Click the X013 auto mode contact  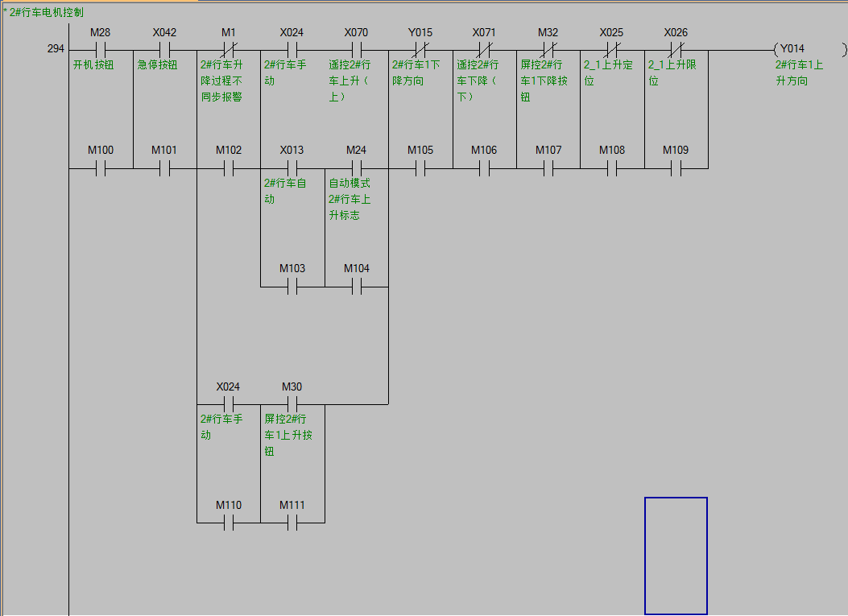coord(292,168)
